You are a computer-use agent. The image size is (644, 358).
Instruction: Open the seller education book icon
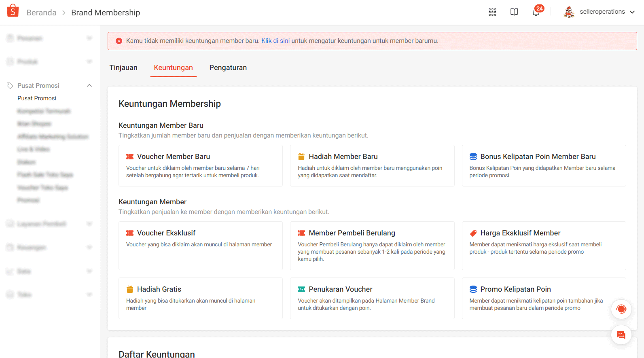pyautogui.click(x=514, y=12)
